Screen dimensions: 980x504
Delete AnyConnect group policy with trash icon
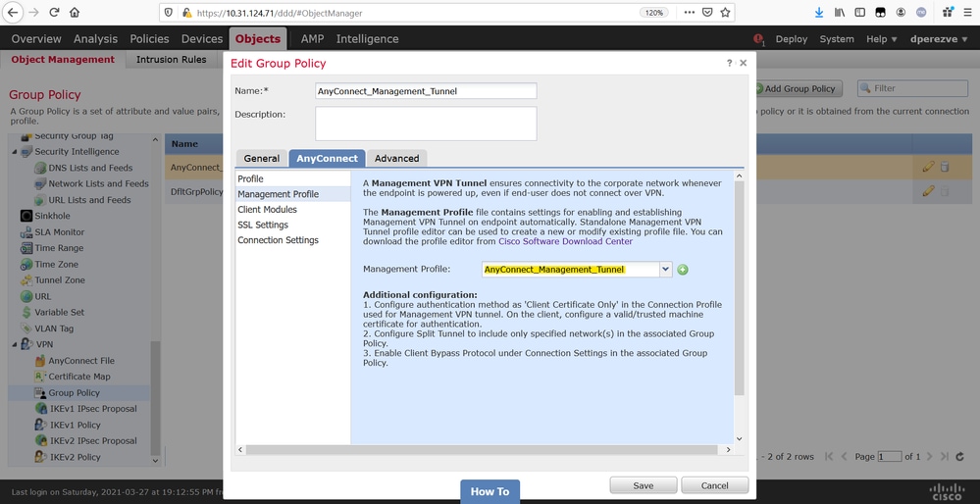[945, 167]
